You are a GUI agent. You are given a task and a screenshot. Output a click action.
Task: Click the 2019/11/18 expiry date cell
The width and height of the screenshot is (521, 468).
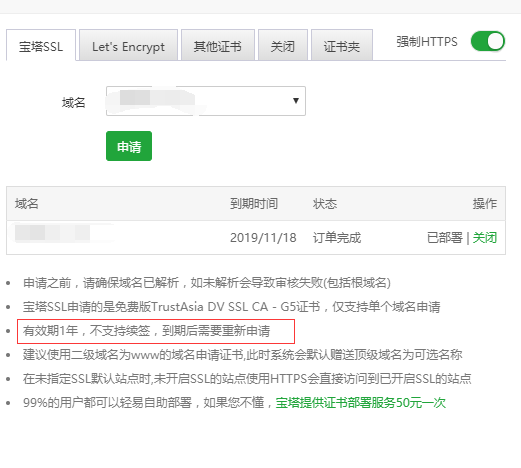(x=263, y=238)
